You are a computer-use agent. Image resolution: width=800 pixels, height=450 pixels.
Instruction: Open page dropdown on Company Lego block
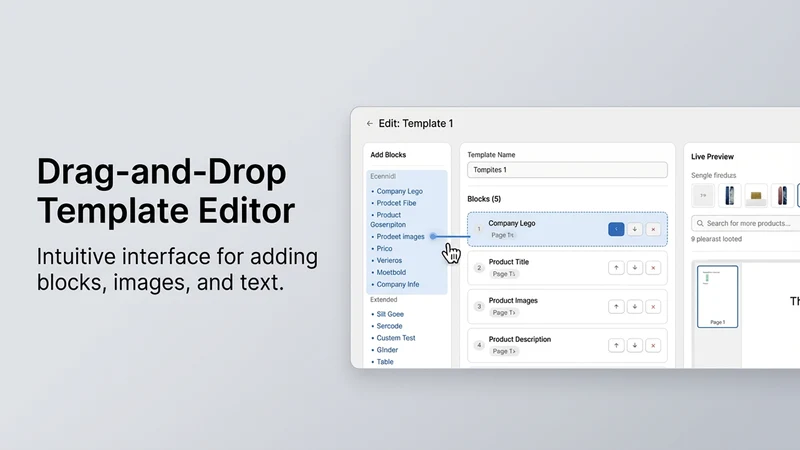coord(503,235)
